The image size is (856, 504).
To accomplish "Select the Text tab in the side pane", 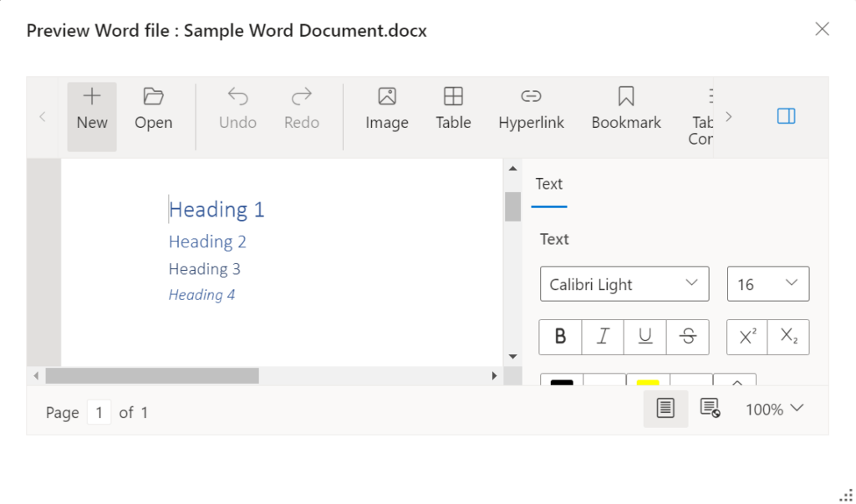I will [549, 184].
